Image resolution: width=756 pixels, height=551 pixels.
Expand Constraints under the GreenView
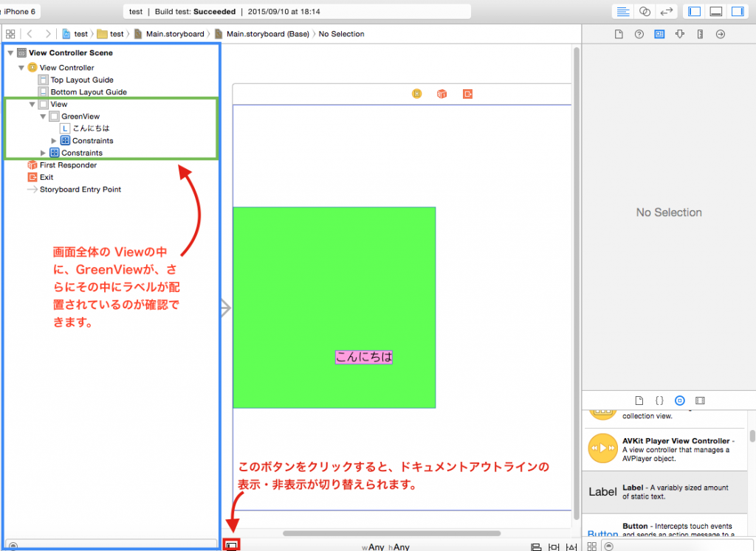pyautogui.click(x=54, y=141)
